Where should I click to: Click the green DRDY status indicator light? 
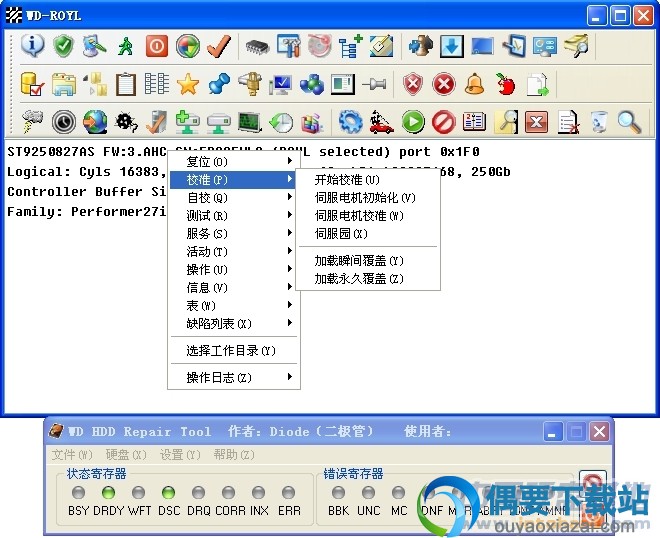pos(108,492)
